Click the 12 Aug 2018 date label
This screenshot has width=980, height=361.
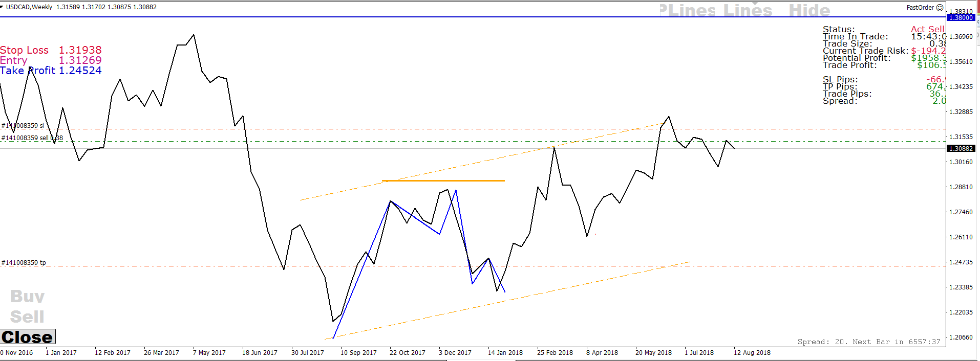click(x=752, y=353)
